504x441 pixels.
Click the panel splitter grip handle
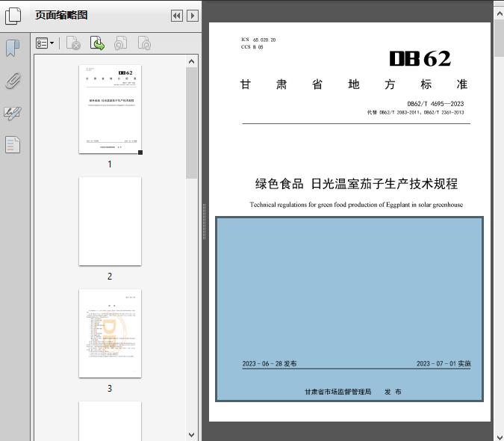(204, 222)
